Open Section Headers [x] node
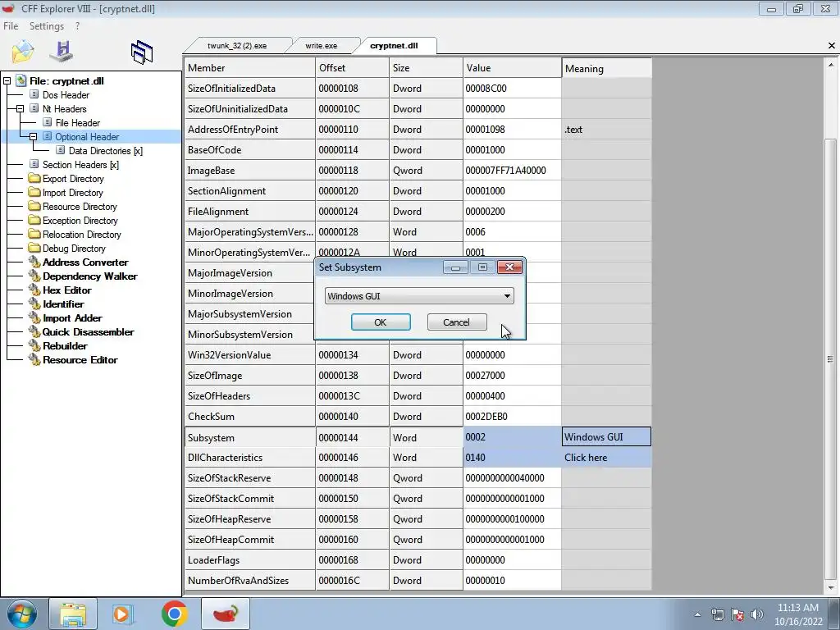 pyautogui.click(x=80, y=164)
